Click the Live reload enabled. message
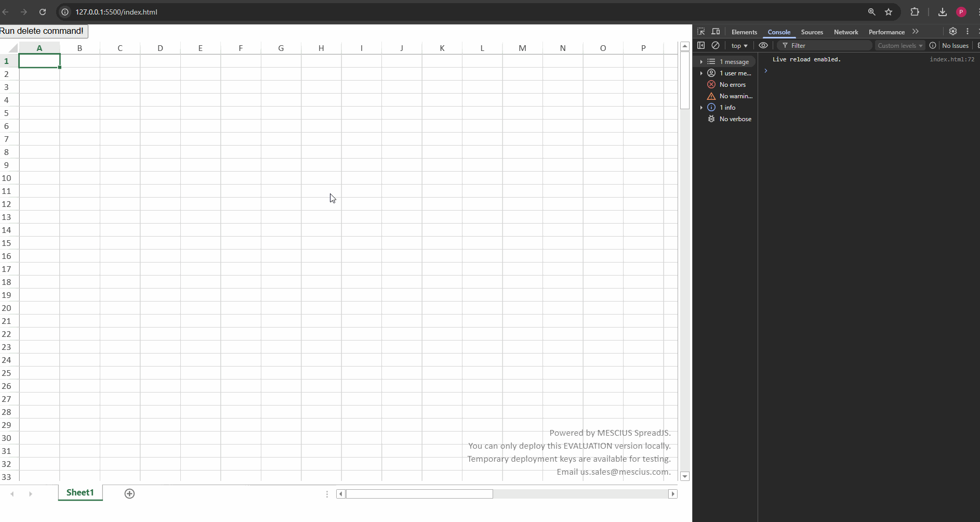The image size is (980, 522). (806, 59)
